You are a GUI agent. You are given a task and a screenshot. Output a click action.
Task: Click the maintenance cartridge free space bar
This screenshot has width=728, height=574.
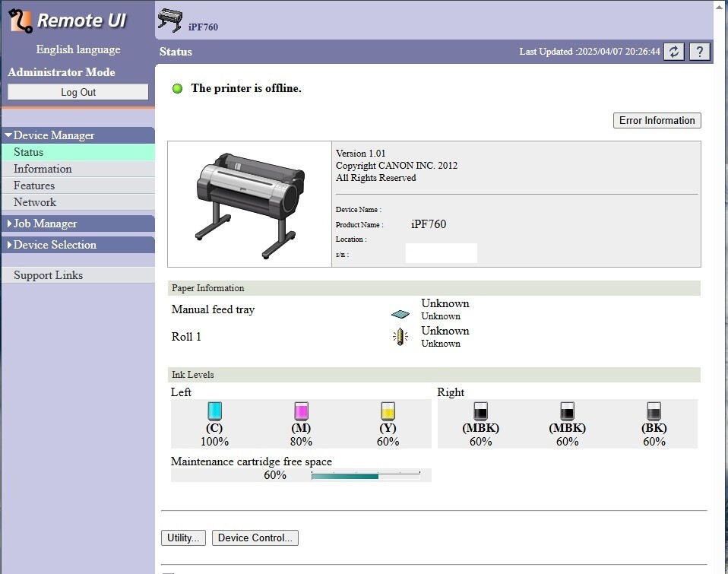click(x=366, y=475)
